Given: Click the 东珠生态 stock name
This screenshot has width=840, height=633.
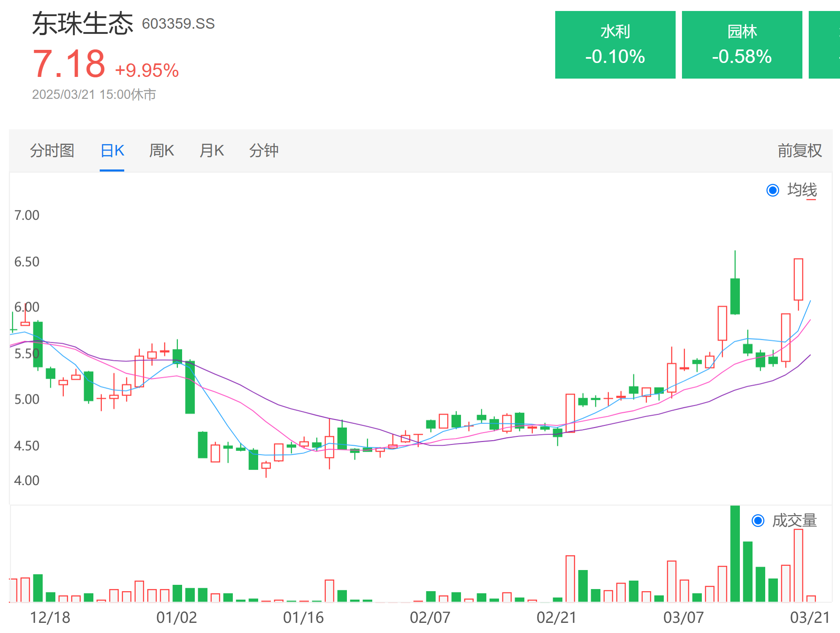Looking at the screenshot, I should [x=83, y=23].
